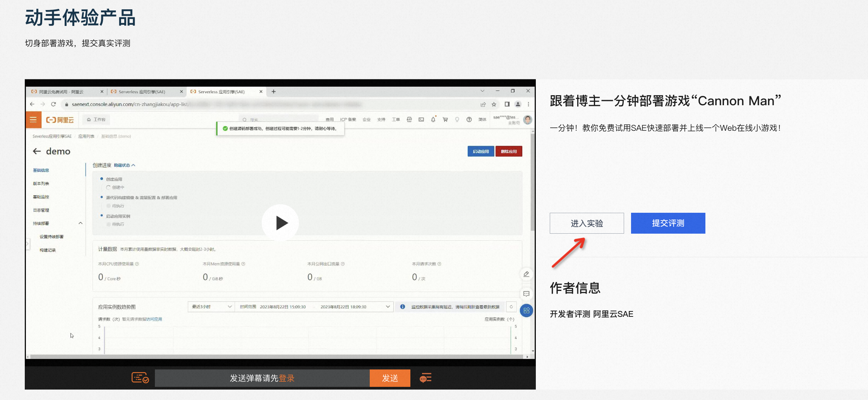The width and height of the screenshot is (868, 400).
Task: Select the middle Serverless 应用引擎(SAE) tab
Action: click(147, 92)
